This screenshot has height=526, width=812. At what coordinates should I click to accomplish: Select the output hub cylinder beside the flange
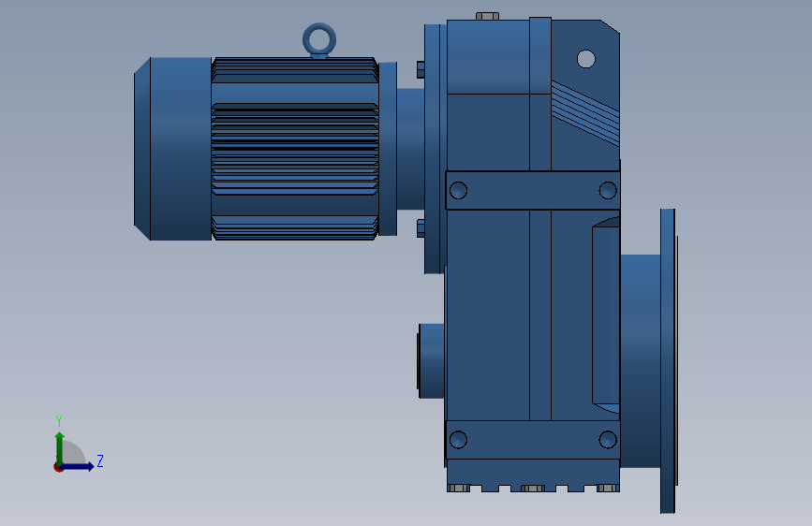pyautogui.click(x=640, y=361)
